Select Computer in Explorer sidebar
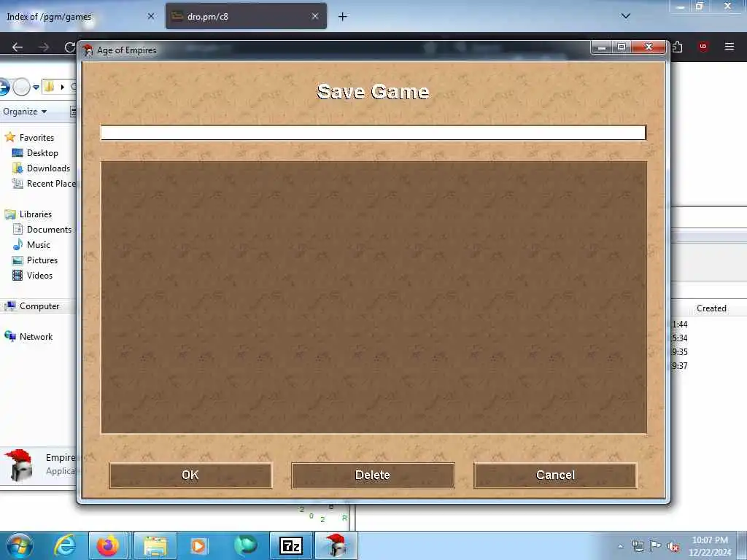The width and height of the screenshot is (747, 560). click(x=39, y=306)
